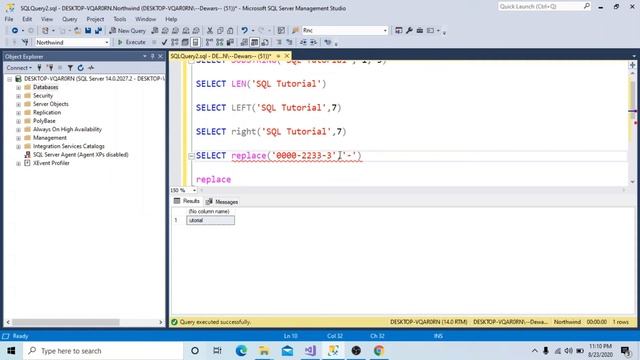Open Microsoft Edge from the taskbar

(241, 351)
